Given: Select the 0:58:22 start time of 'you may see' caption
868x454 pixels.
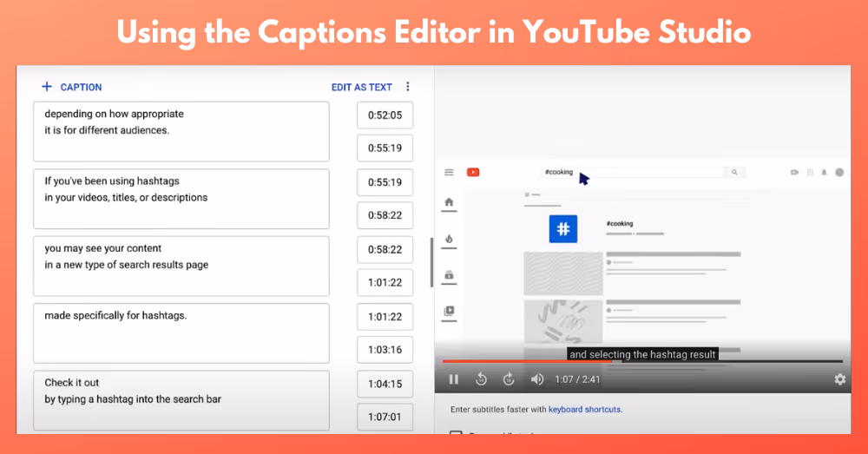Looking at the screenshot, I should [385, 249].
